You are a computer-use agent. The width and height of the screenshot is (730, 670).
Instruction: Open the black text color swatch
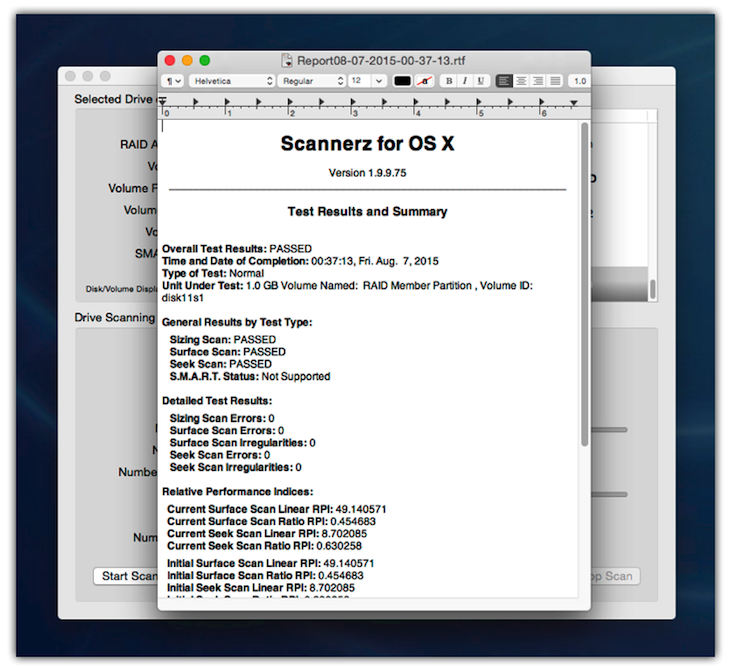402,81
